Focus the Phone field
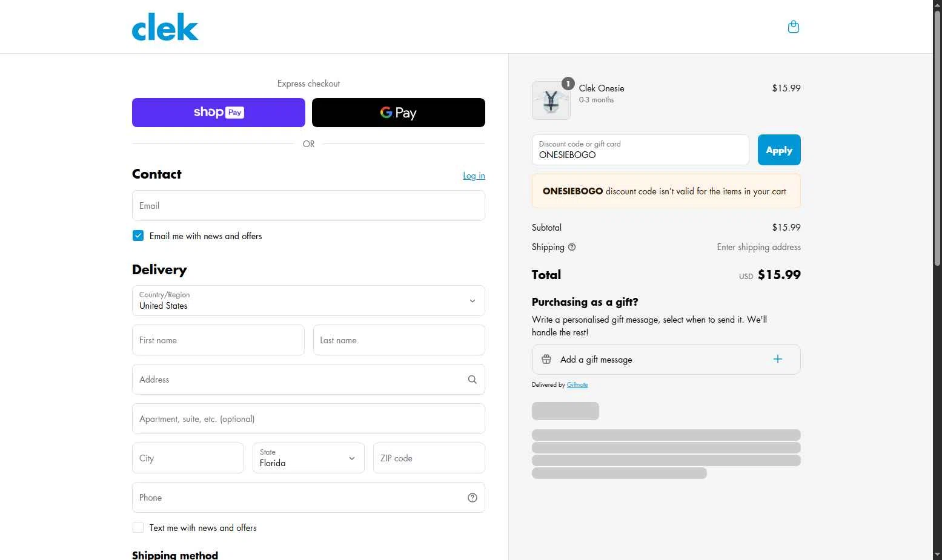Image resolution: width=942 pixels, height=560 pixels. pyautogui.click(x=308, y=498)
